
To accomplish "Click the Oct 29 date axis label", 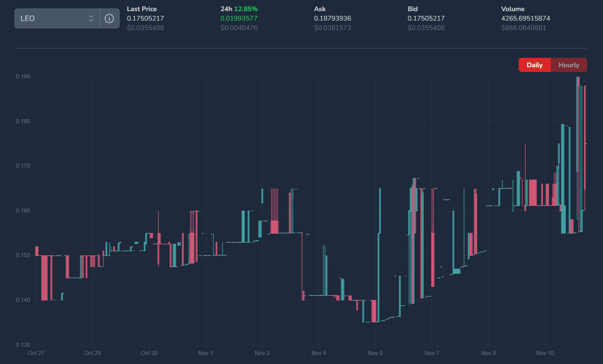I will pos(93,353).
